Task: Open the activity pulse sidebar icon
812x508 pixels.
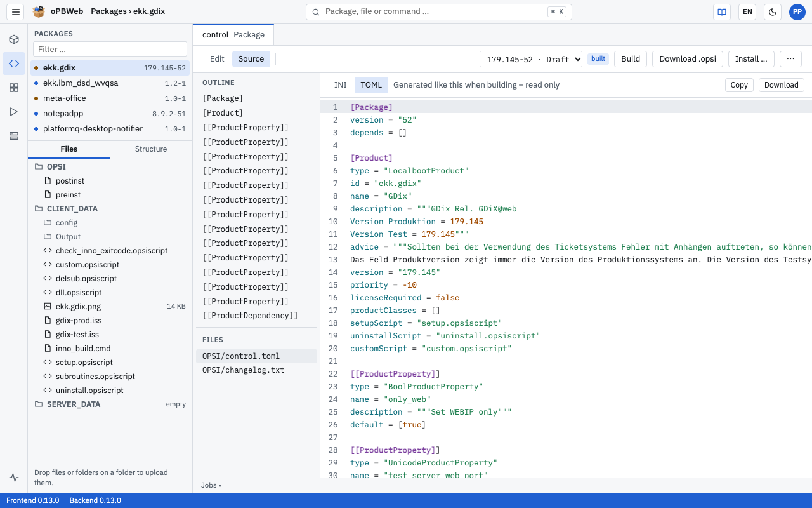Action: tap(14, 478)
